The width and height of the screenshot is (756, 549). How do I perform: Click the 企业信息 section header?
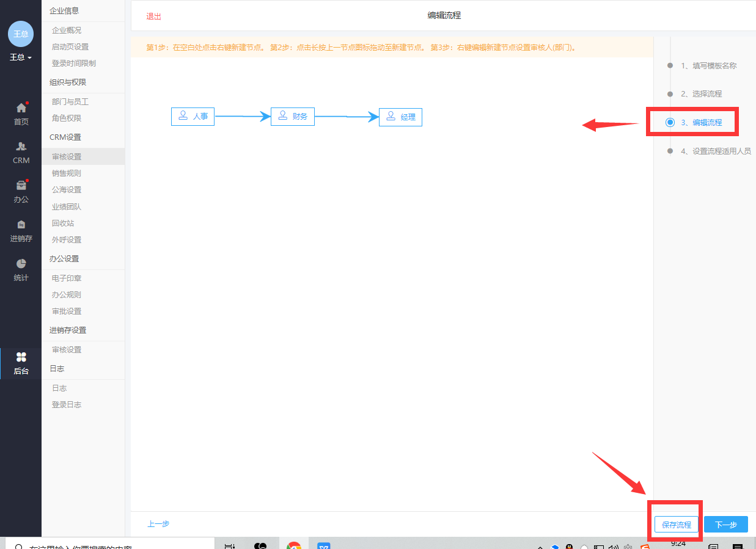tap(64, 10)
